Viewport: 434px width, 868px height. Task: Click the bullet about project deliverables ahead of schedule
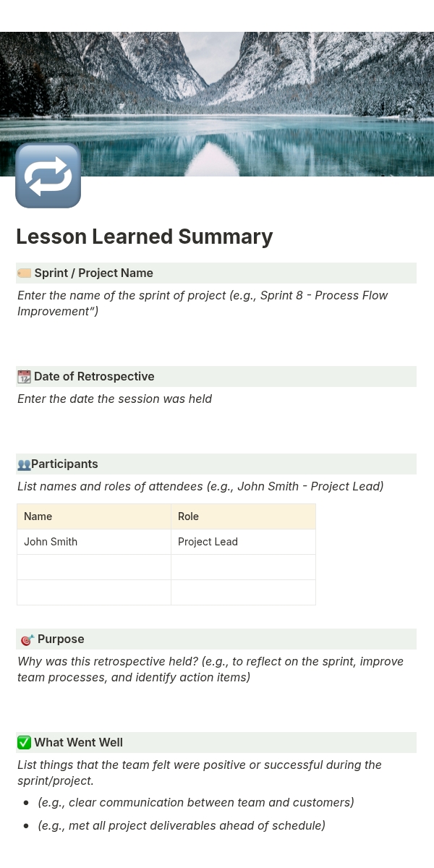coord(181,826)
